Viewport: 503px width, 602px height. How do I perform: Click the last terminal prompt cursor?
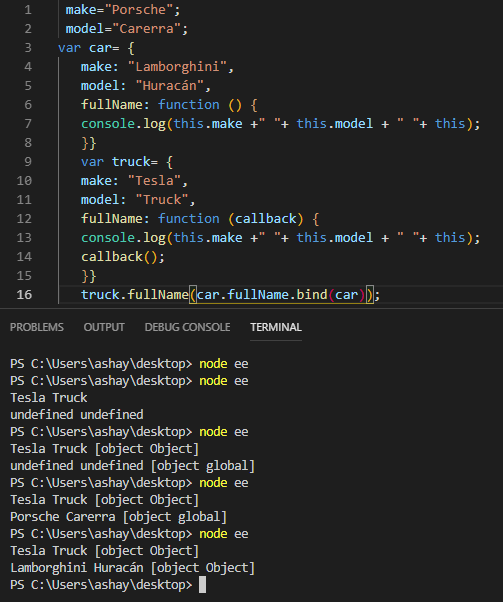[202, 585]
